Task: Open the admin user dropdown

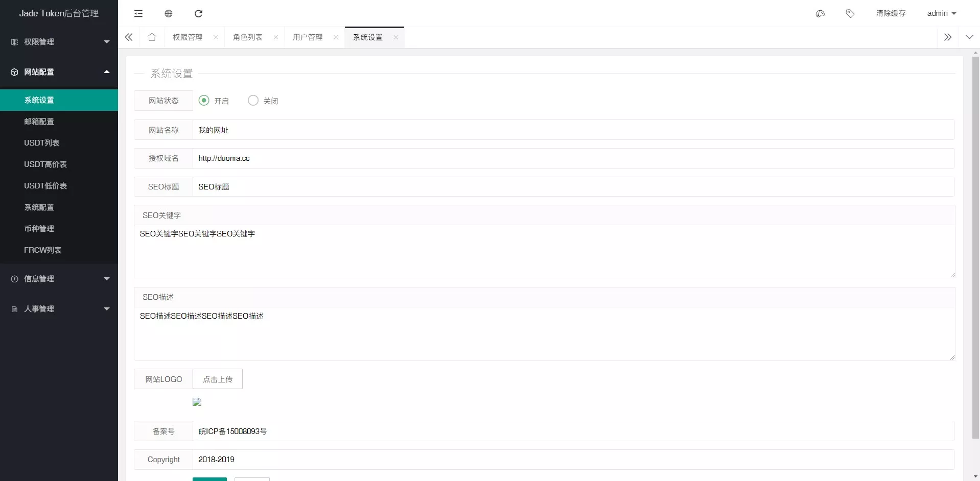Action: click(941, 13)
